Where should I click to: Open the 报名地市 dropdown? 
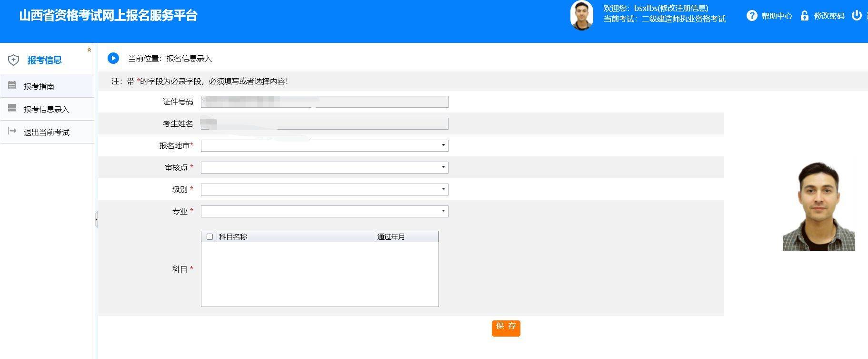[443, 145]
